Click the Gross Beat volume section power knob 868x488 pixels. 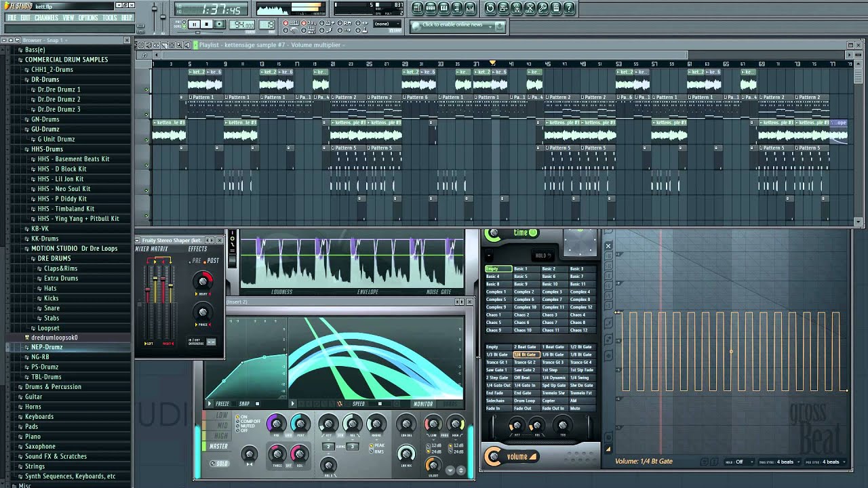coord(494,456)
